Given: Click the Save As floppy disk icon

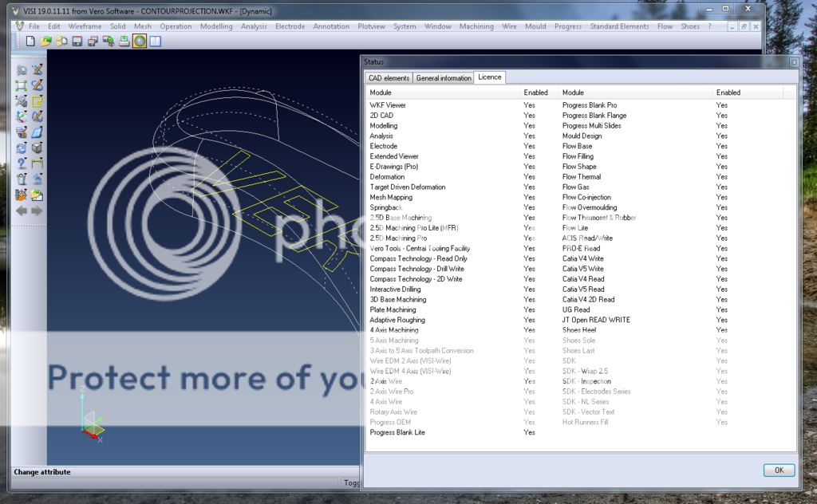Looking at the screenshot, I should click(93, 40).
